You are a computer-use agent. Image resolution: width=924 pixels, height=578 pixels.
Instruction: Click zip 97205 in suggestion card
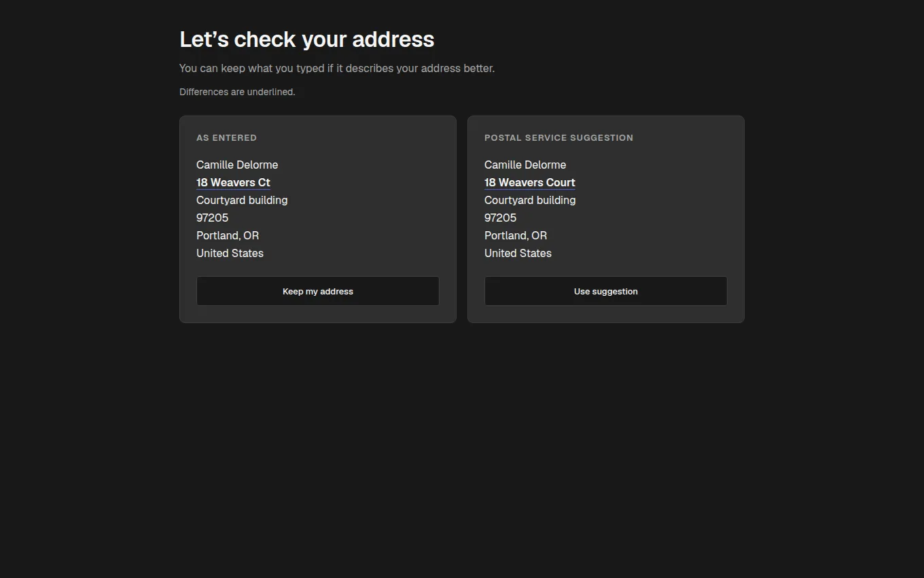click(x=500, y=218)
